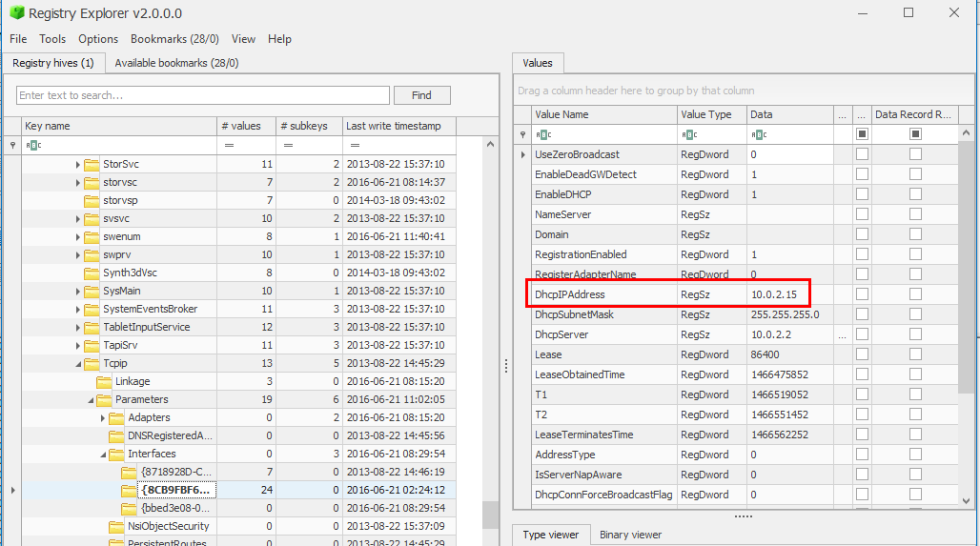Click the Tcpip folder icon
This screenshot has height=546, width=980.
[x=92, y=363]
